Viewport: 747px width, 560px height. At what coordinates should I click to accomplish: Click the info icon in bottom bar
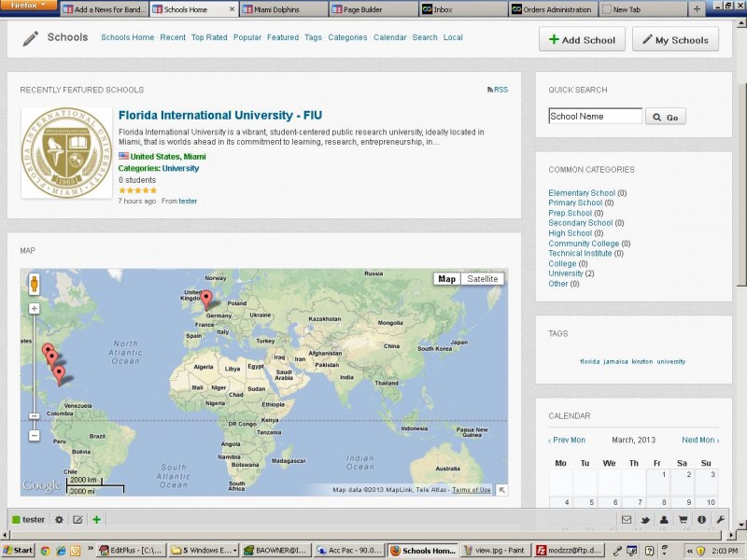pyautogui.click(x=702, y=520)
